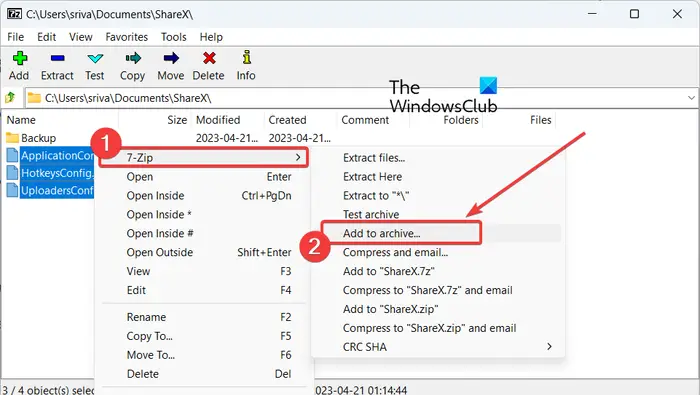Click the green Add toolbar icon
The width and height of the screenshot is (700, 395).
(x=20, y=58)
